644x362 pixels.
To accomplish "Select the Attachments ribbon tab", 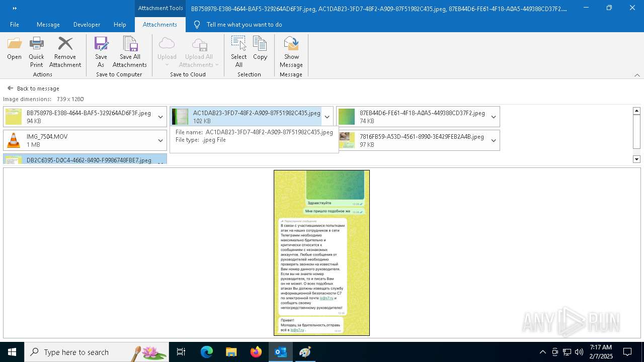I will point(160,25).
